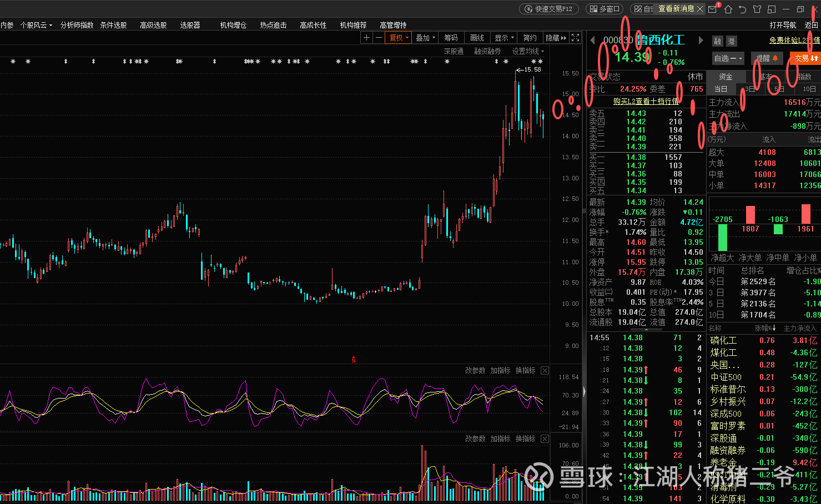Click the 返回 back link
The height and width of the screenshot is (504, 821).
click(812, 25)
